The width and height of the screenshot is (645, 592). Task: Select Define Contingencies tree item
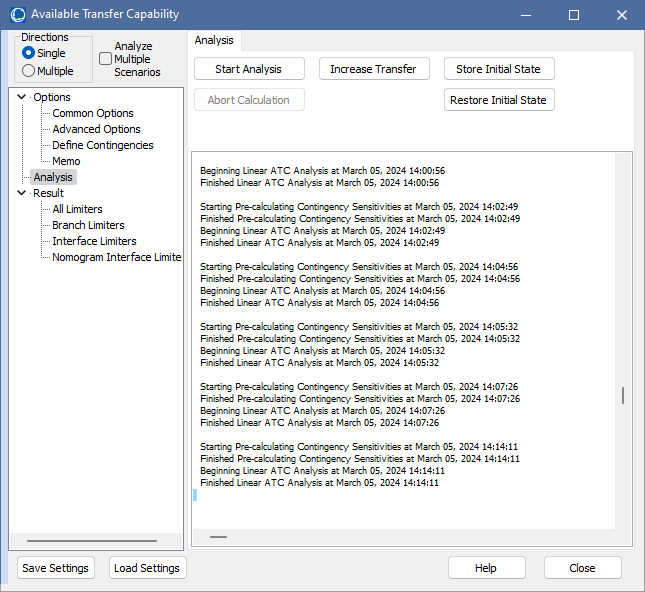(x=103, y=145)
